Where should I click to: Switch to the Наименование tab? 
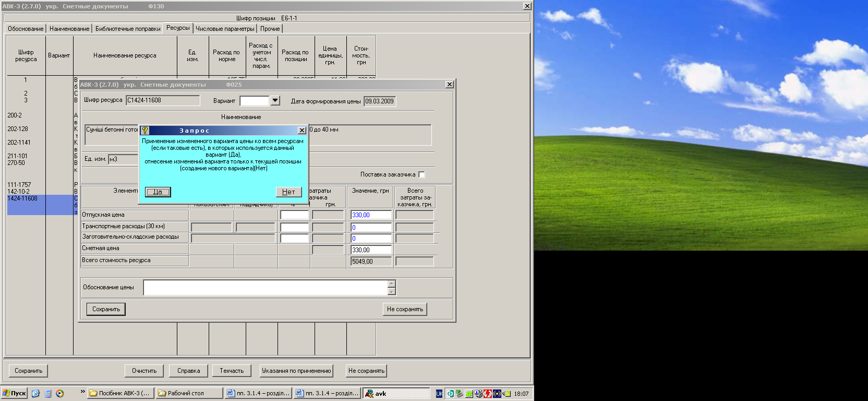pyautogui.click(x=69, y=29)
